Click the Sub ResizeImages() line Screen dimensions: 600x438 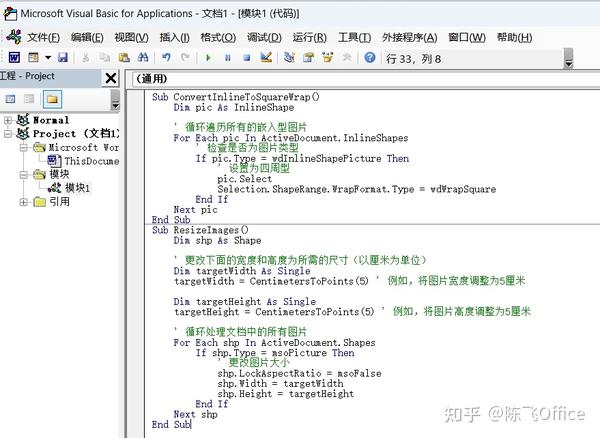pos(200,230)
